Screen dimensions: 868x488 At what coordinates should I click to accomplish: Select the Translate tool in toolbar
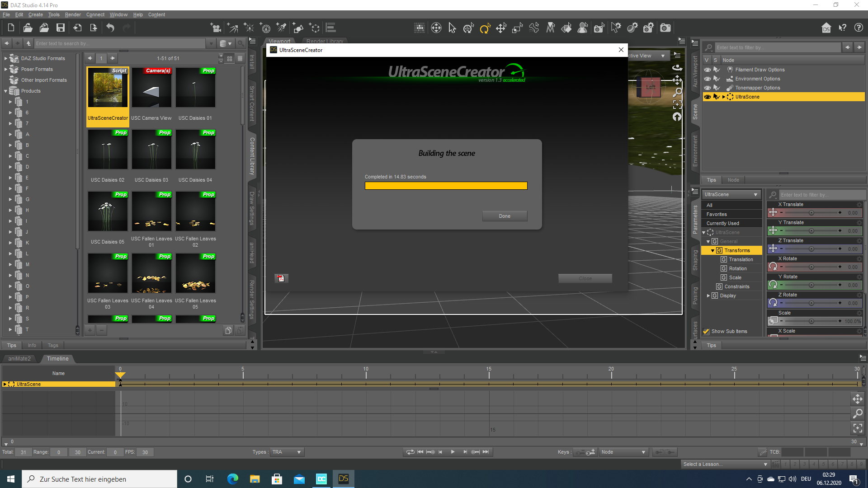click(x=501, y=28)
